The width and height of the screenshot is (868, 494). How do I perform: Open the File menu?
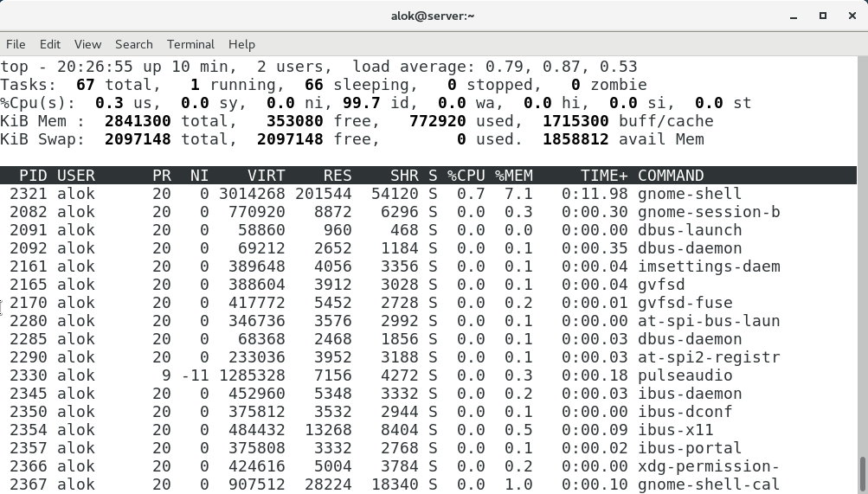tap(16, 44)
